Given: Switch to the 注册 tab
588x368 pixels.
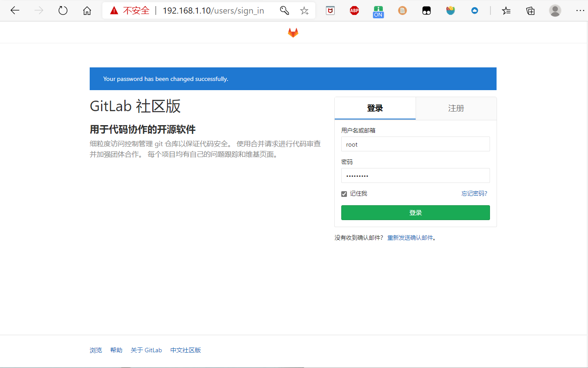Looking at the screenshot, I should coord(456,108).
